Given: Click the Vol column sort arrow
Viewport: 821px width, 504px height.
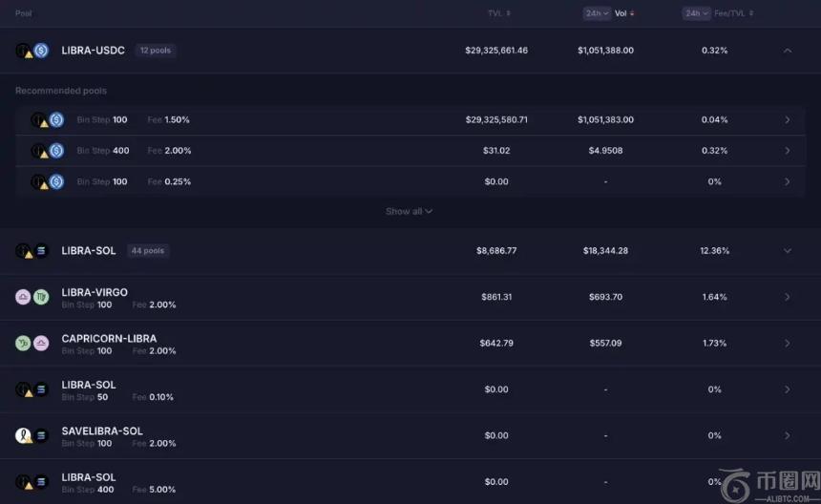Looking at the screenshot, I should click(x=632, y=13).
